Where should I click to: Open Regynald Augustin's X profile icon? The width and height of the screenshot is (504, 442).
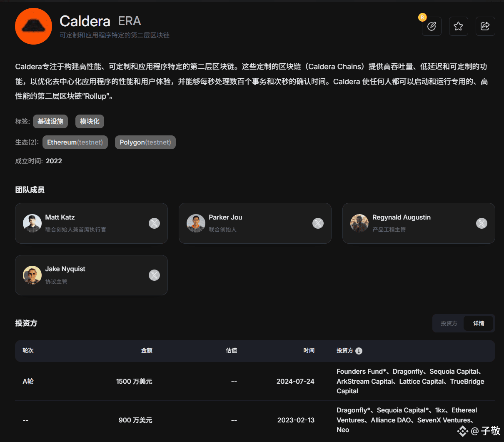pos(482,223)
